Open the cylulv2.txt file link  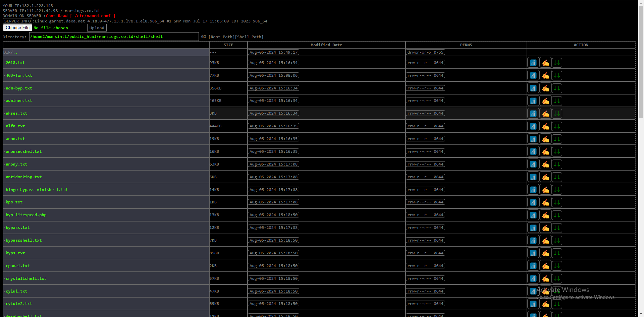(19, 304)
